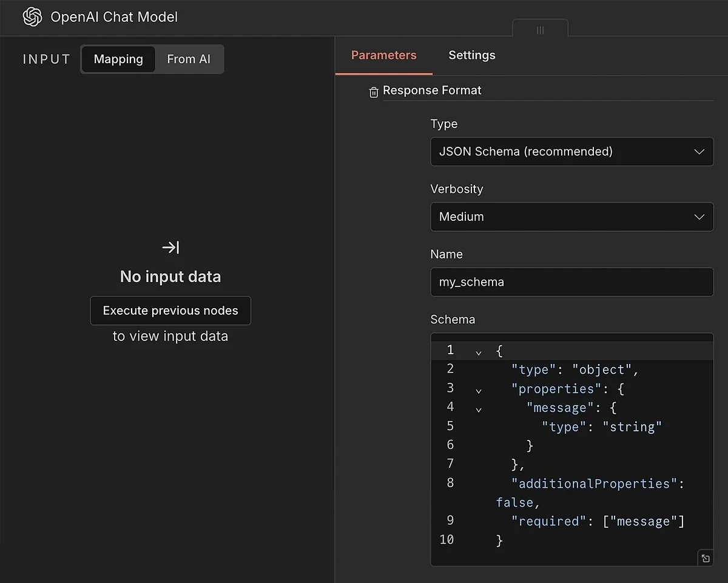
Task: Collapse the message object via line 4 chevron
Action: pos(478,409)
